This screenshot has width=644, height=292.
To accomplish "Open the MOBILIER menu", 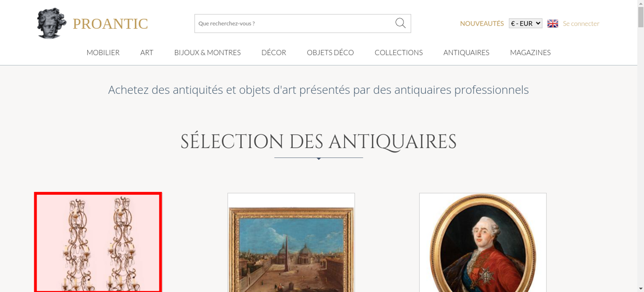I will click(x=103, y=52).
